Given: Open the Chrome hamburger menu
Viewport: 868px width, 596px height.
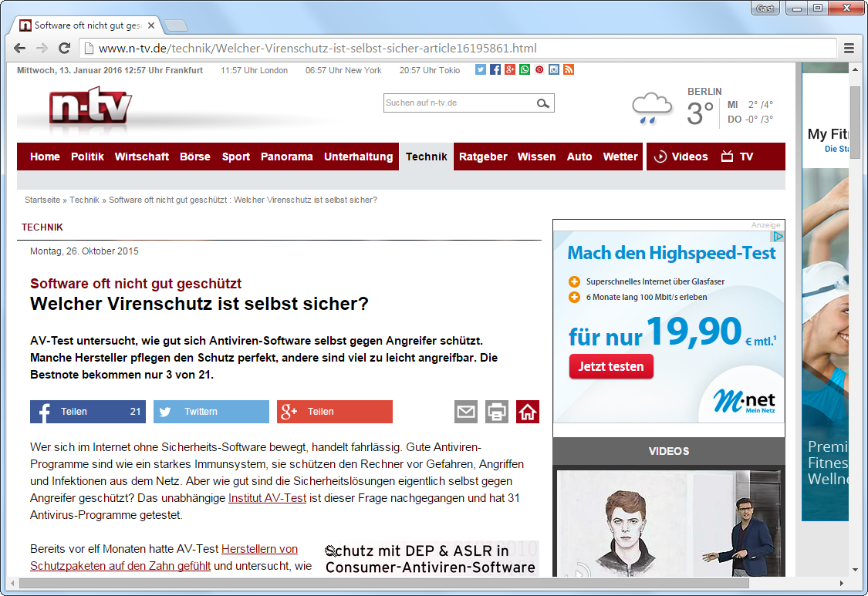Looking at the screenshot, I should tap(849, 48).
